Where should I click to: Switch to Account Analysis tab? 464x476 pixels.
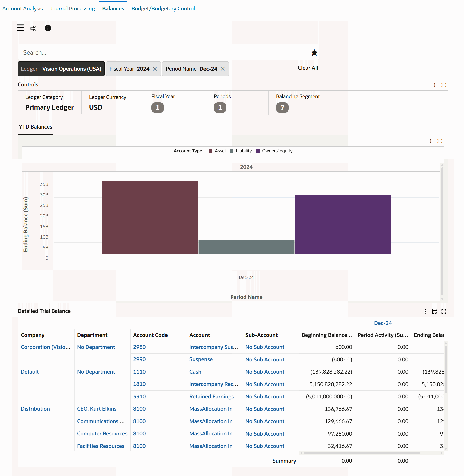23,8
